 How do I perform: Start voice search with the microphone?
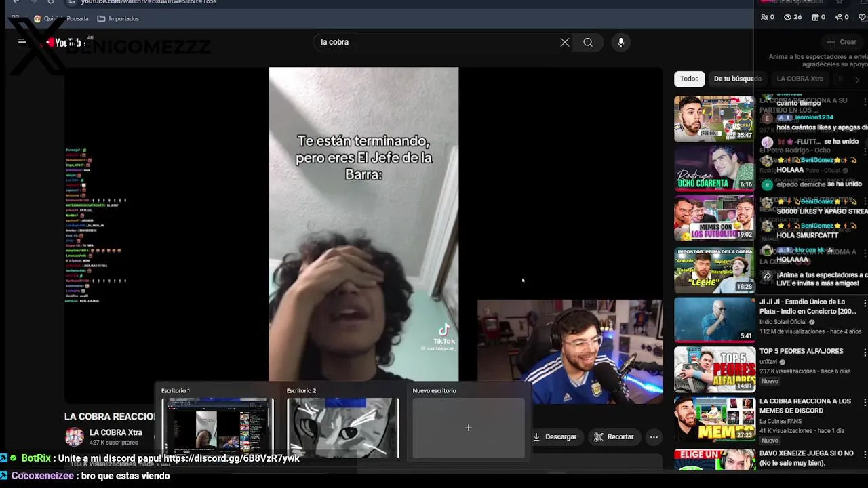click(x=620, y=42)
